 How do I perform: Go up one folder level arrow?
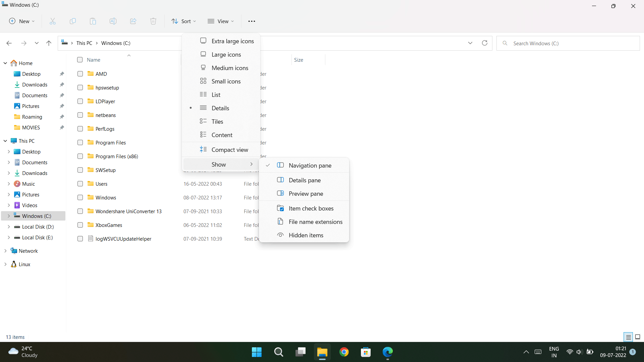pyautogui.click(x=49, y=43)
